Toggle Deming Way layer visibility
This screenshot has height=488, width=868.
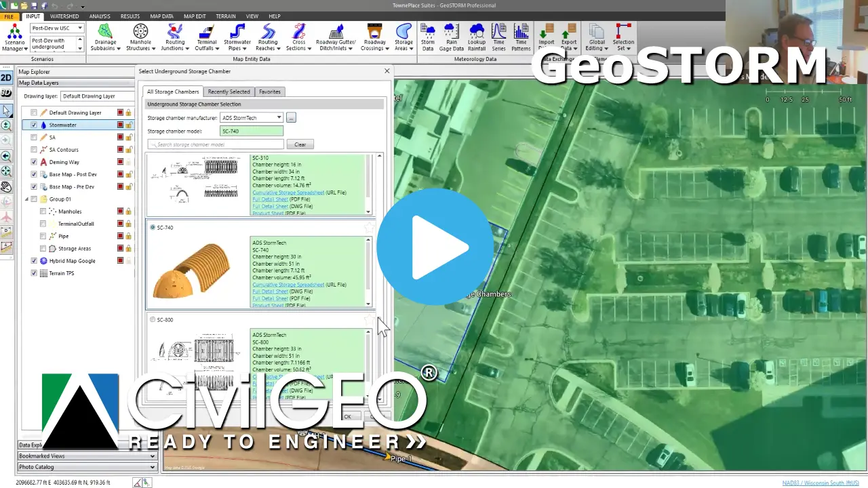click(34, 162)
